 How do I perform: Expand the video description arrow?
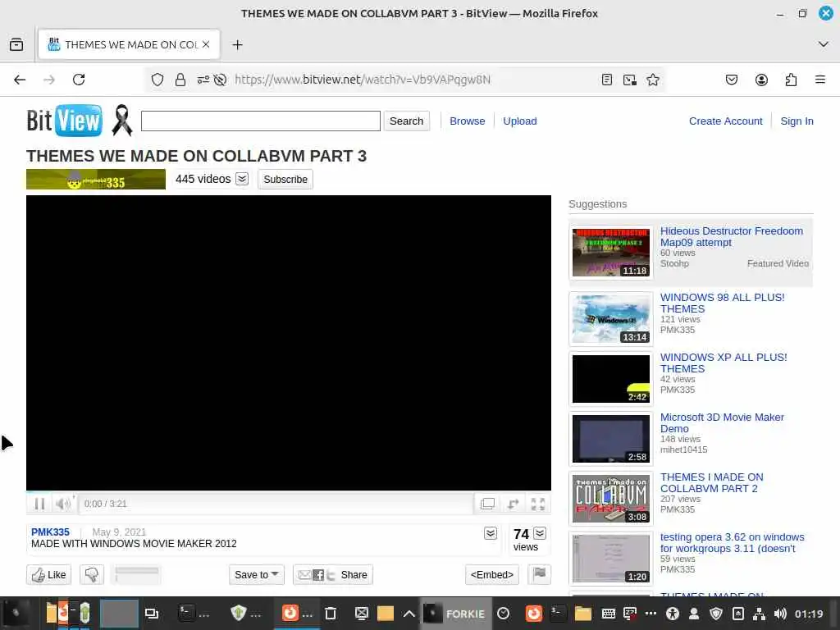point(491,533)
